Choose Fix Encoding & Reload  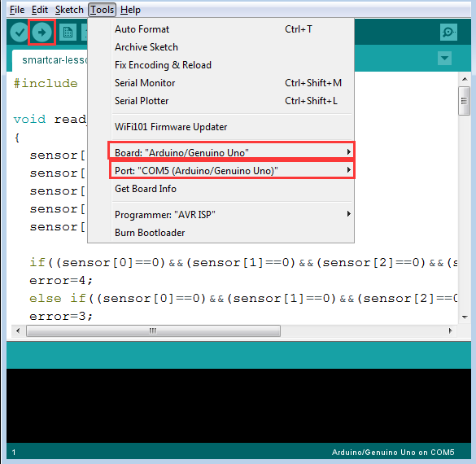click(221, 65)
